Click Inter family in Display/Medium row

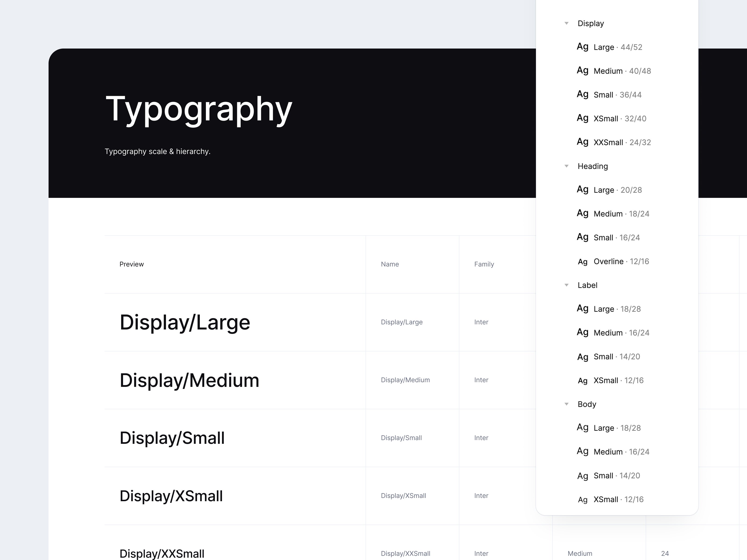pos(481,380)
